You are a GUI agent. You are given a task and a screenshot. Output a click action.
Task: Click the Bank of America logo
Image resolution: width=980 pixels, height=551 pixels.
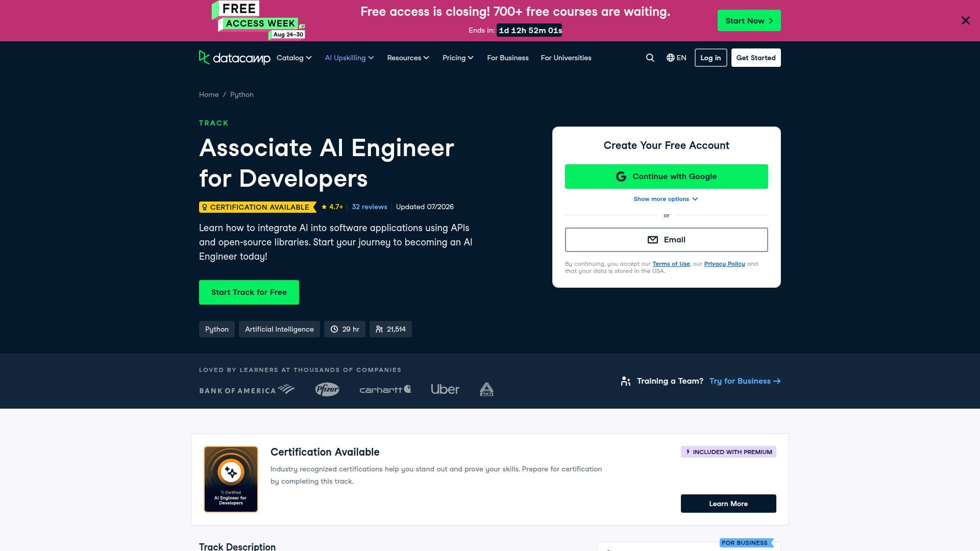coord(247,390)
